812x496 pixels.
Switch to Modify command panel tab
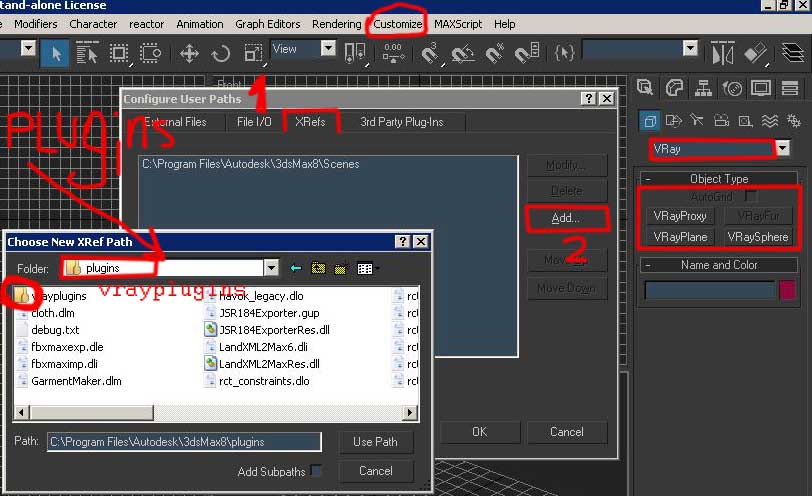click(x=674, y=87)
